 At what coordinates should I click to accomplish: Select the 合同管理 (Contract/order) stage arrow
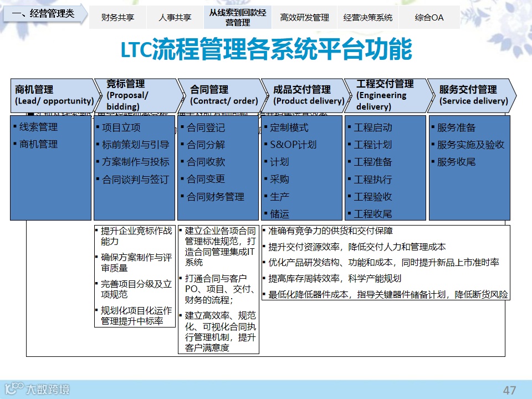click(222, 95)
